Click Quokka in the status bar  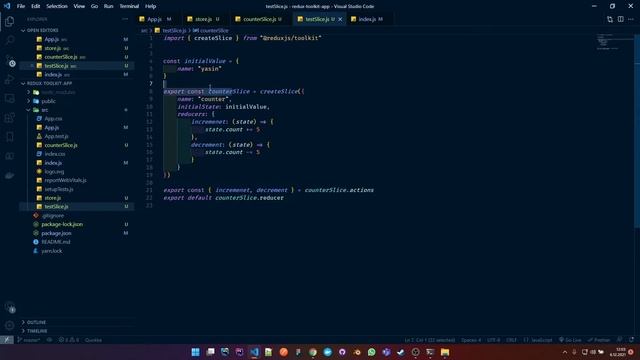[x=93, y=340]
